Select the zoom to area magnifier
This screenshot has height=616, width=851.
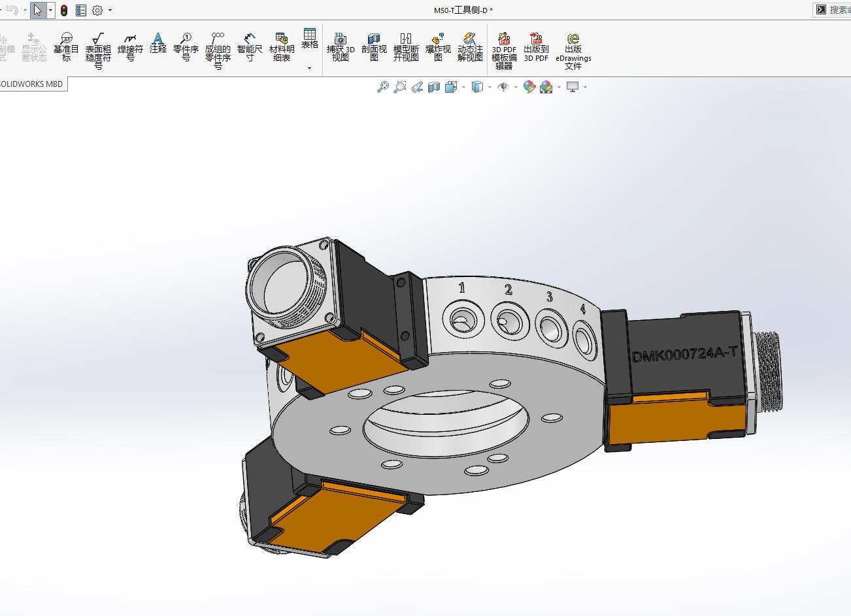[400, 87]
